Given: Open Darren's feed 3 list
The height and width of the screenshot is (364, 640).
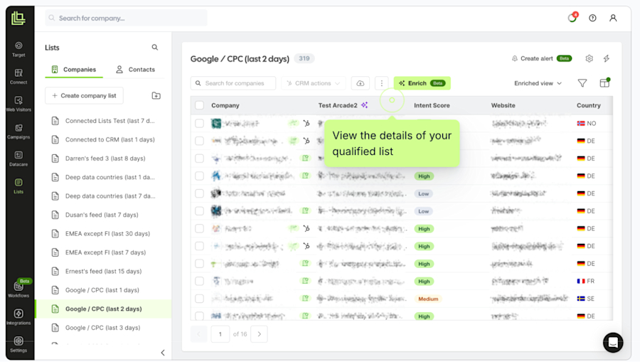Looking at the screenshot, I should [104, 159].
